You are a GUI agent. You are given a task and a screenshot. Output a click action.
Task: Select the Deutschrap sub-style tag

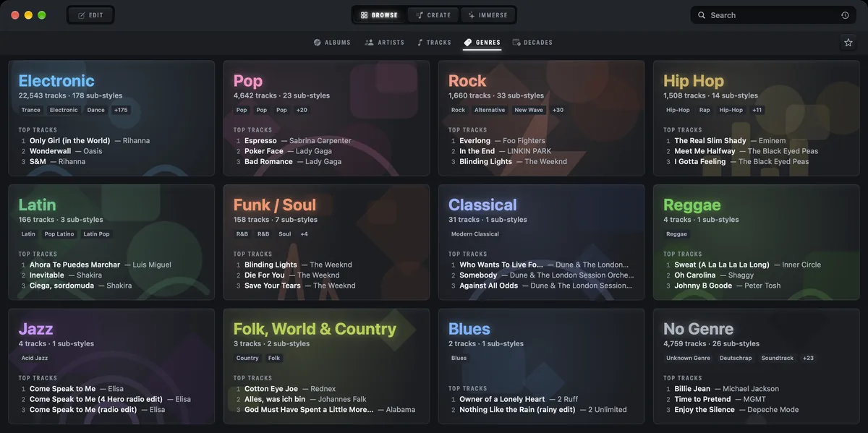tap(736, 359)
